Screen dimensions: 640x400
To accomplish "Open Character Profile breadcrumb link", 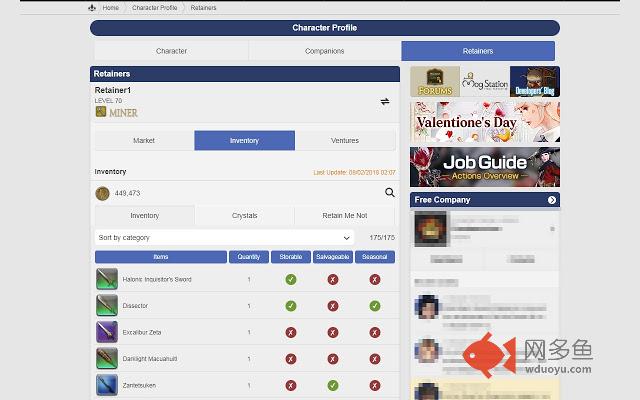I will 154,7.
